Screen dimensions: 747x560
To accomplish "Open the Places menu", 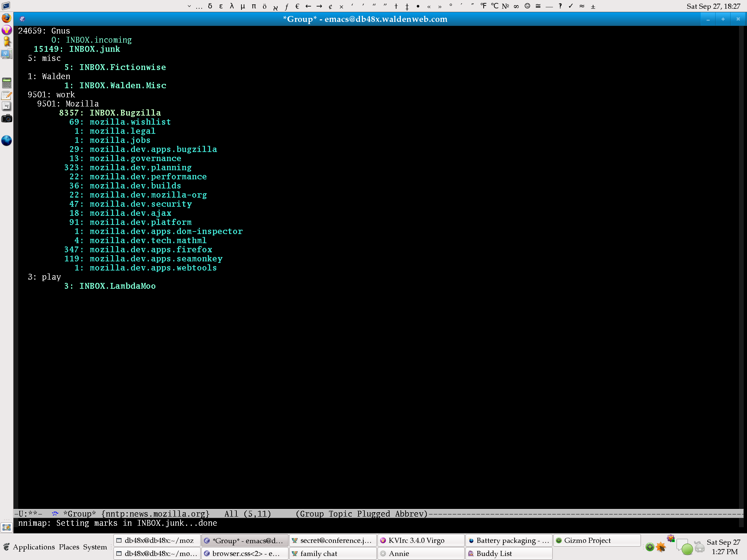I will coord(69,547).
